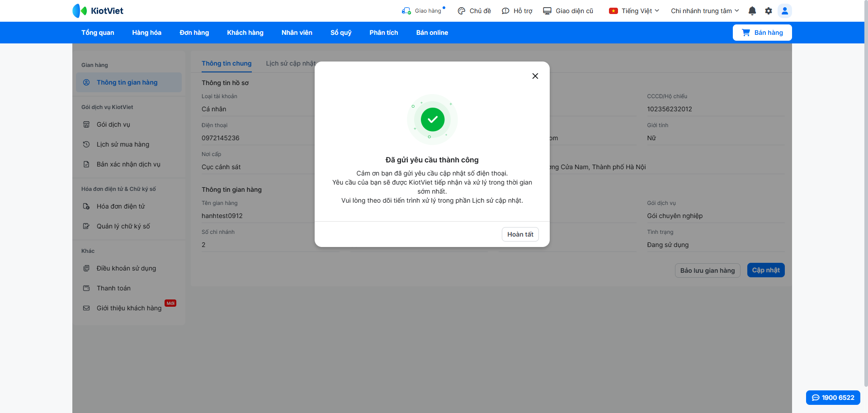Click the Giới thiệu khách hàng envelope icon
868x413 pixels.
[x=86, y=308]
